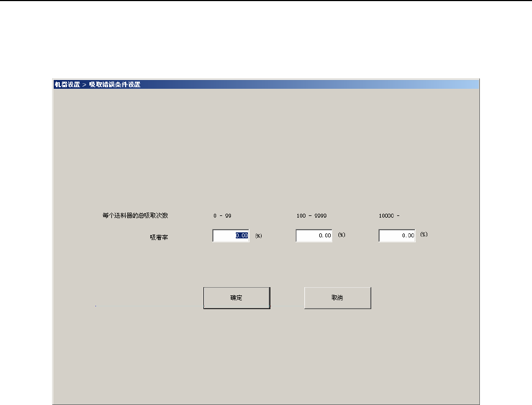Cancel with the 取消 button
The width and height of the screenshot is (532, 405).
click(x=338, y=298)
